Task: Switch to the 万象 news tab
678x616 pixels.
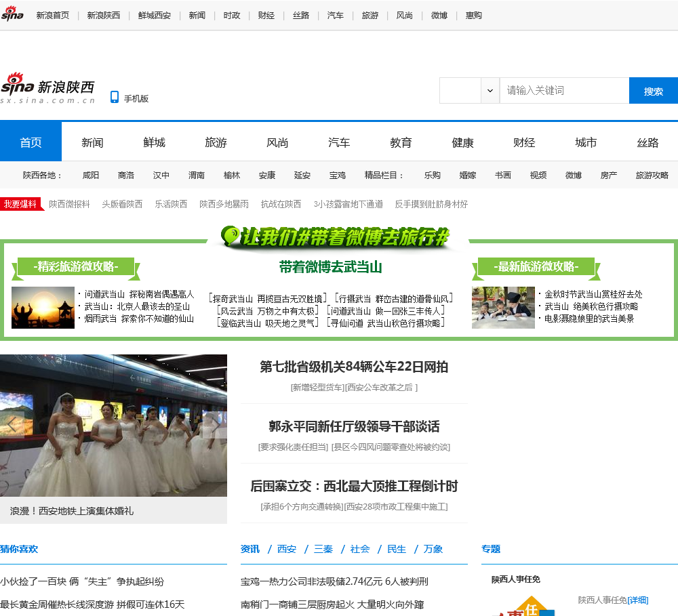Action: pyautogui.click(x=433, y=549)
